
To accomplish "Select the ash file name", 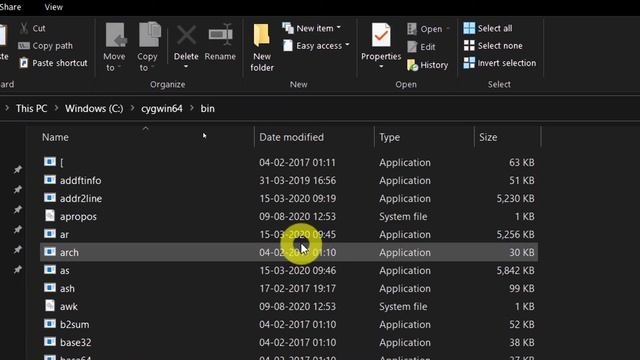I will [67, 289].
